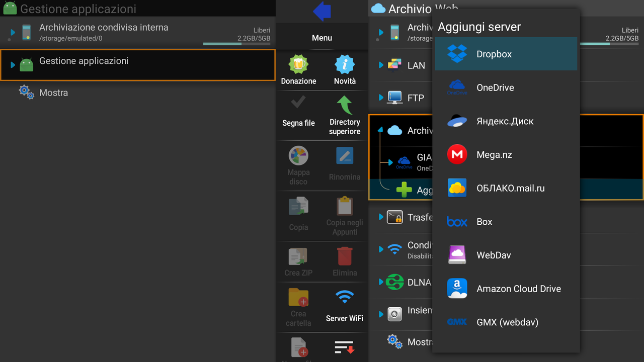
Task: Click the Mega.nz red M icon
Action: click(457, 155)
